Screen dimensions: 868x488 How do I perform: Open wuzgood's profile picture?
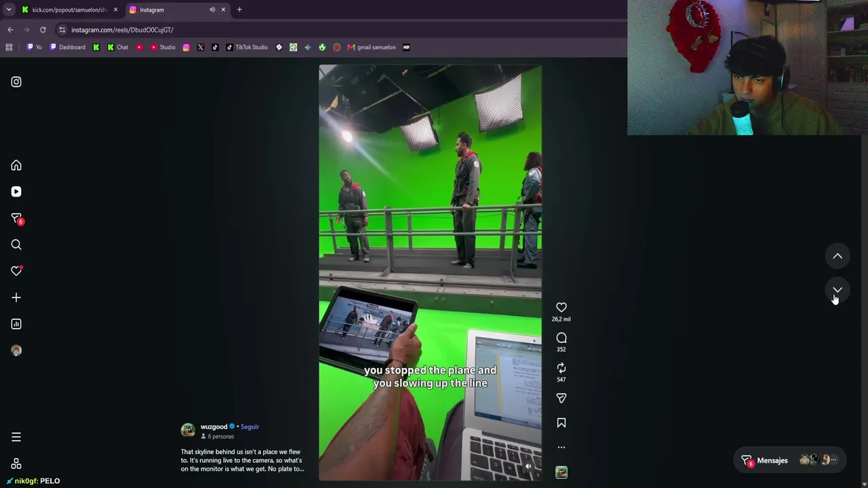pos(188,430)
